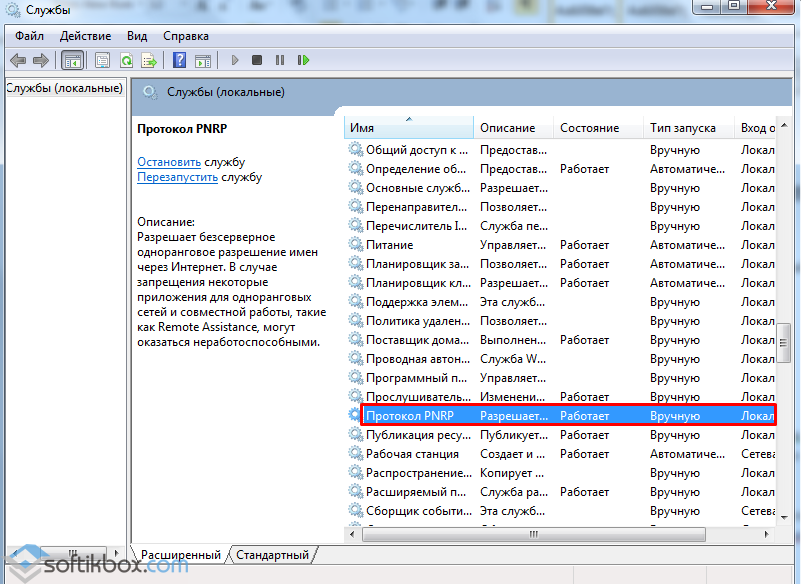
Task: Click the Остановить service link
Action: coord(169,162)
